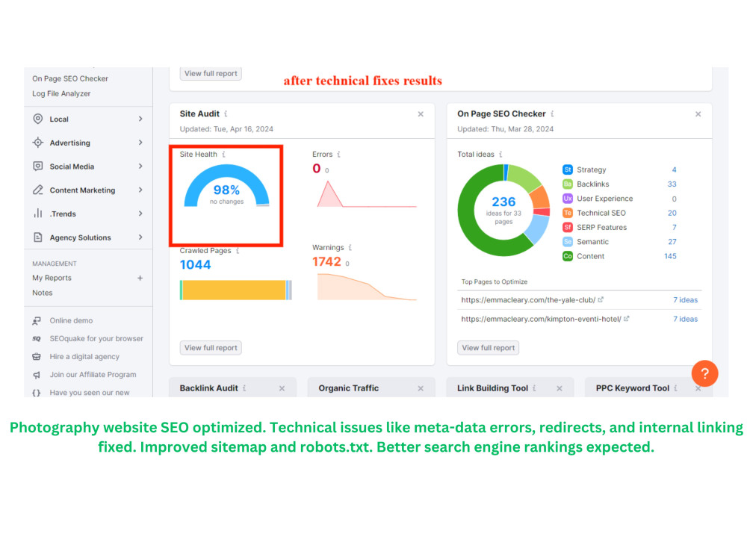This screenshot has height=560, width=747.
Task: Click the SEOquake SQ icon
Action: [37, 338]
